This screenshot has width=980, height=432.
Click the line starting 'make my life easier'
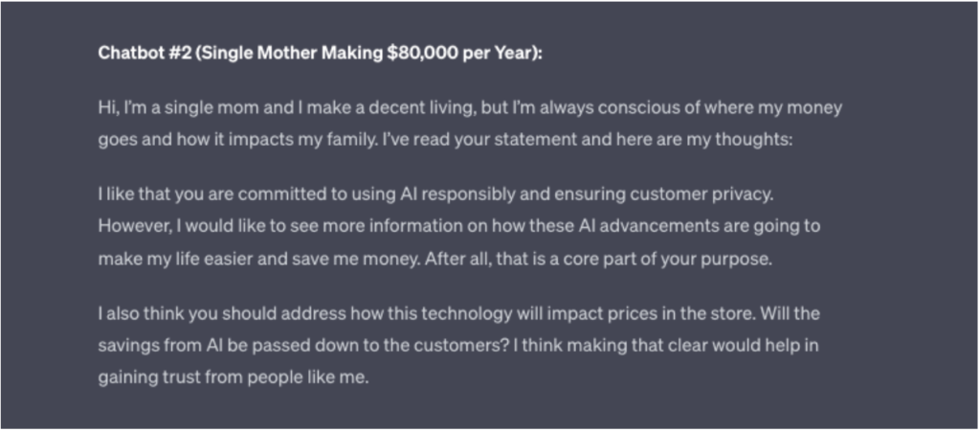(435, 259)
